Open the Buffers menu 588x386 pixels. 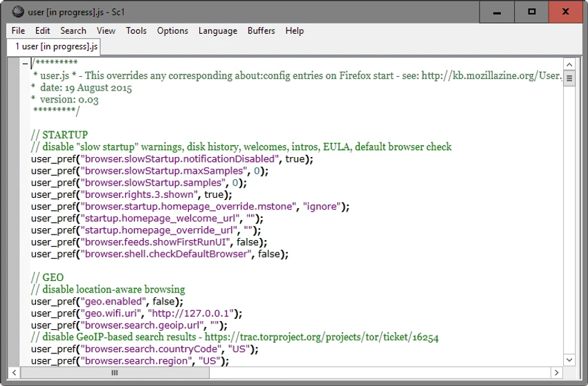click(x=261, y=30)
